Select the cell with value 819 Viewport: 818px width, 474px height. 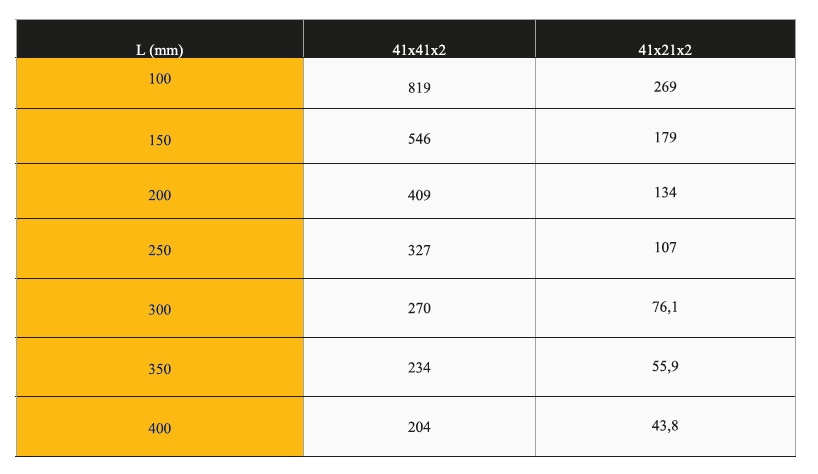coord(419,83)
